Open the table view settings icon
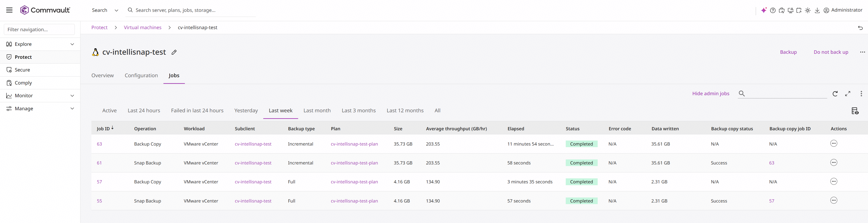This screenshot has height=223, width=868. (855, 111)
